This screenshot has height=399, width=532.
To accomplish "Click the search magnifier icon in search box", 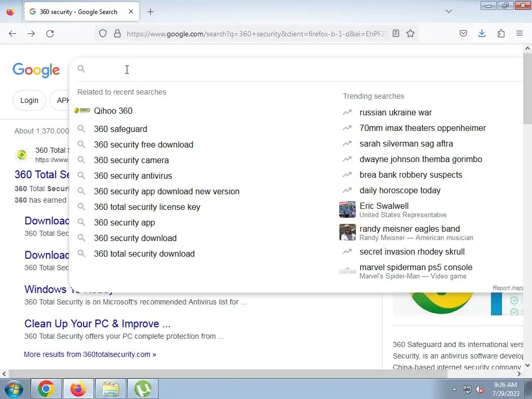I will click(81, 69).
